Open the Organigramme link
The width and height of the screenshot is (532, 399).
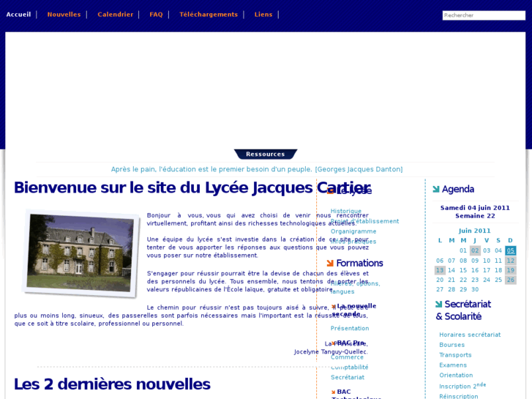pos(353,231)
